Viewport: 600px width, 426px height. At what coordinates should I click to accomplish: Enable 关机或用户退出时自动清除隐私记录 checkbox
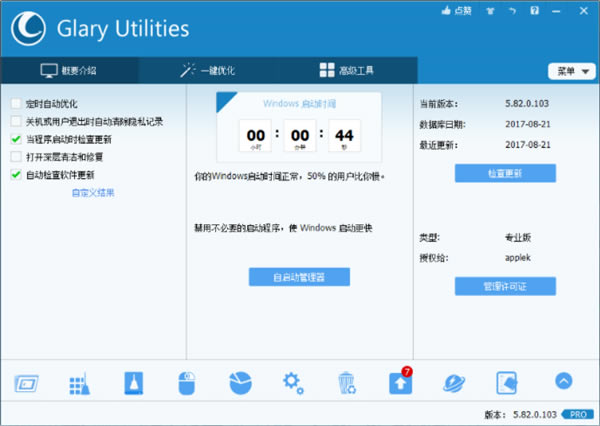pos(16,121)
